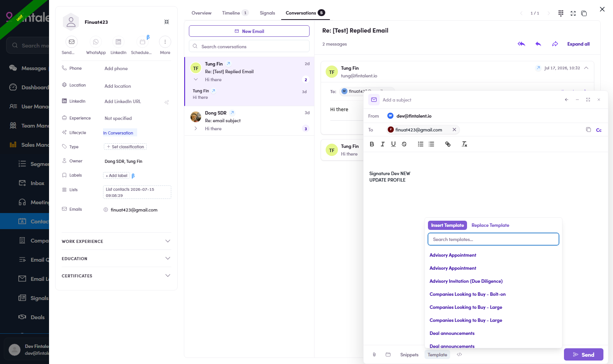Open the More actions menu
Image resolution: width=613 pixels, height=364 pixels.
click(165, 42)
